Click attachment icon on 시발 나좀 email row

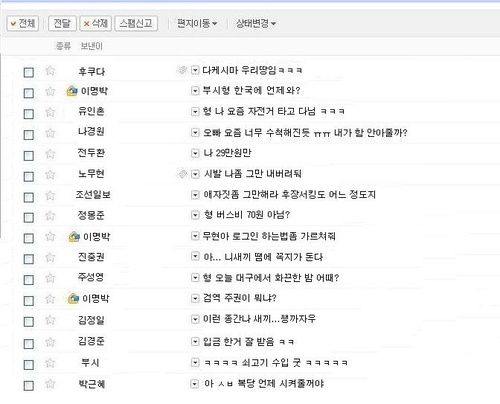(x=182, y=174)
